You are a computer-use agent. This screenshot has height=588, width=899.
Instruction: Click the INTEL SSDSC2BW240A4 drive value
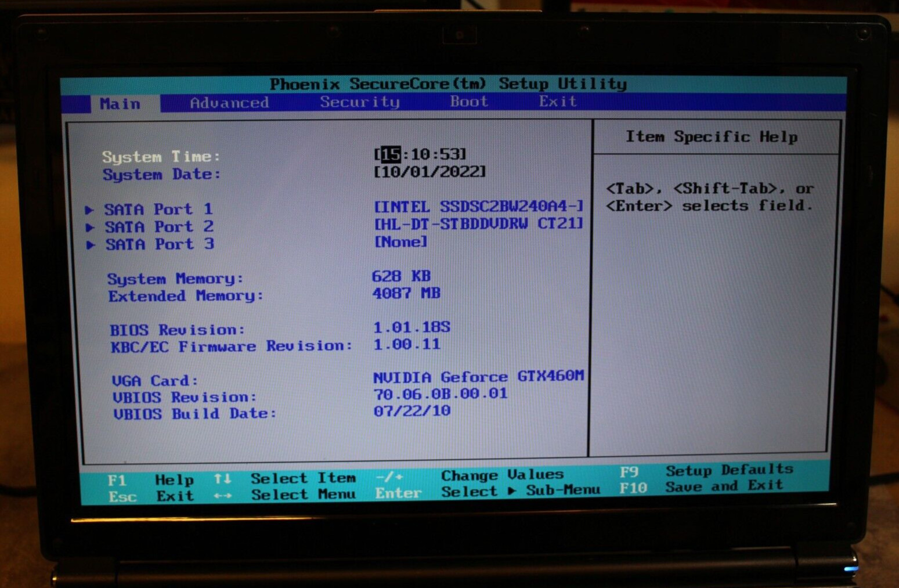point(479,206)
